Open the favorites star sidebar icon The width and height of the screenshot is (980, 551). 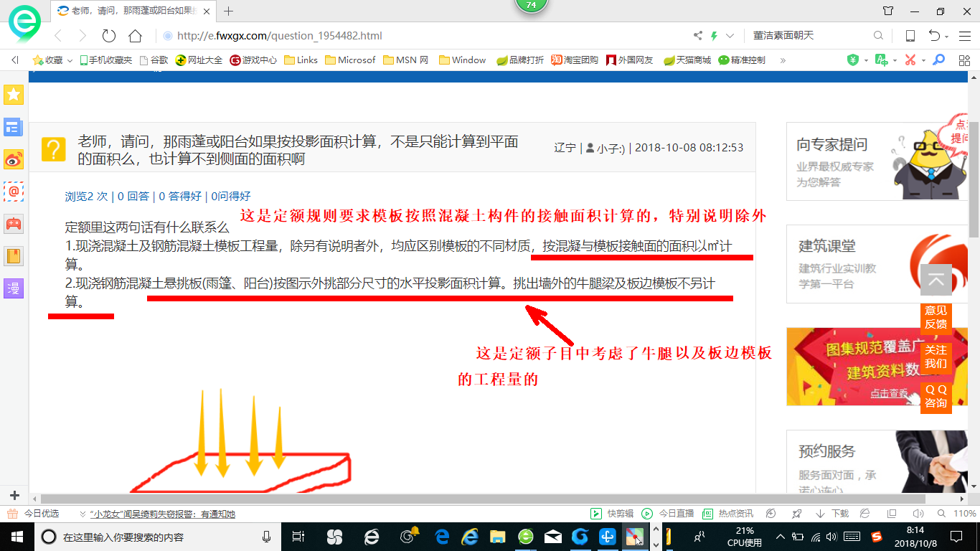point(14,94)
